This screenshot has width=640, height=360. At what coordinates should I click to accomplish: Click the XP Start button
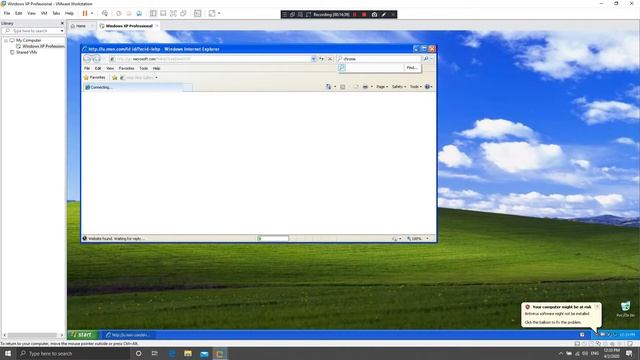[x=83, y=335]
